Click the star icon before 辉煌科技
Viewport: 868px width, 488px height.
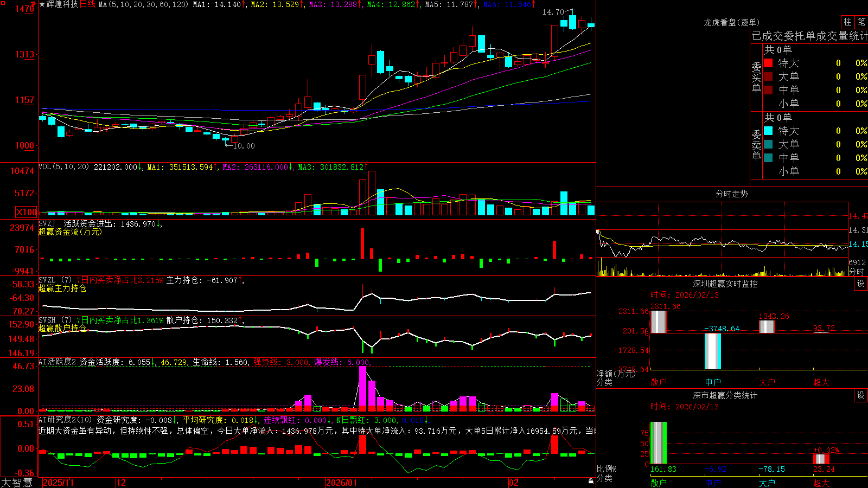point(42,4)
